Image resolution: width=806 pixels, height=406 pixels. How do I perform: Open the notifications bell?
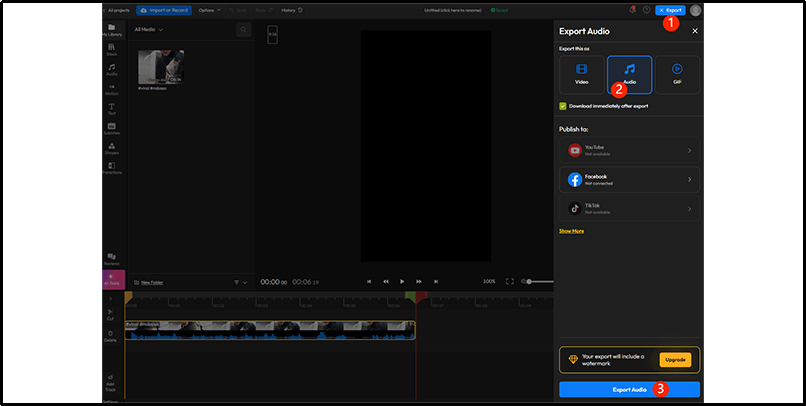coord(633,10)
